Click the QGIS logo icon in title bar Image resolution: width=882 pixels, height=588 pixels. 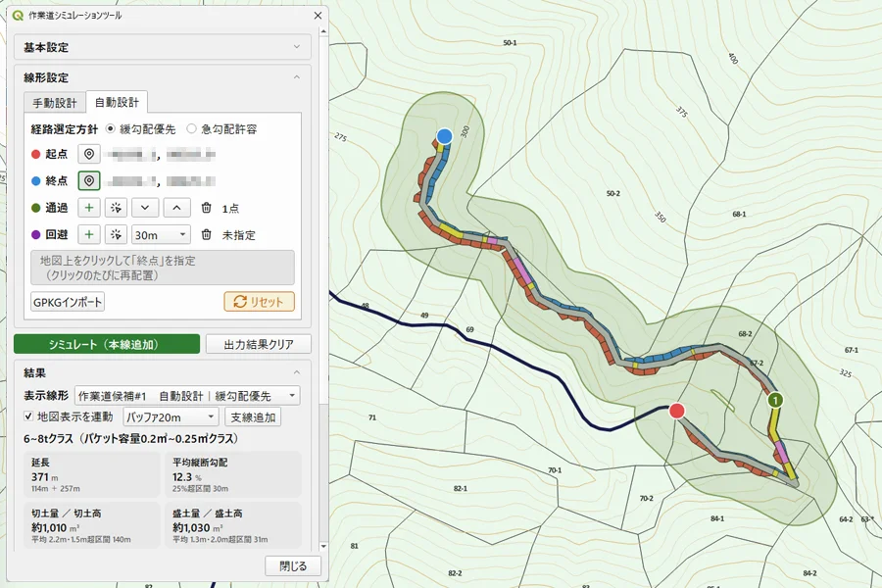coord(18,16)
